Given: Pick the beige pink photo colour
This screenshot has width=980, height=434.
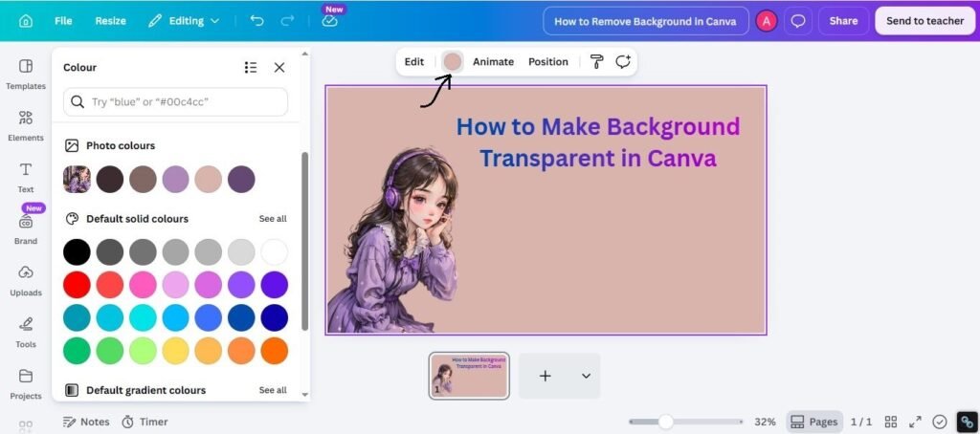Looking at the screenshot, I should coord(208,179).
